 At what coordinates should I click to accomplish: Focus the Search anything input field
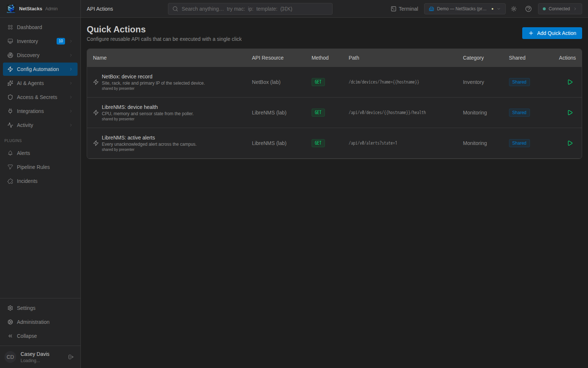coord(250,9)
